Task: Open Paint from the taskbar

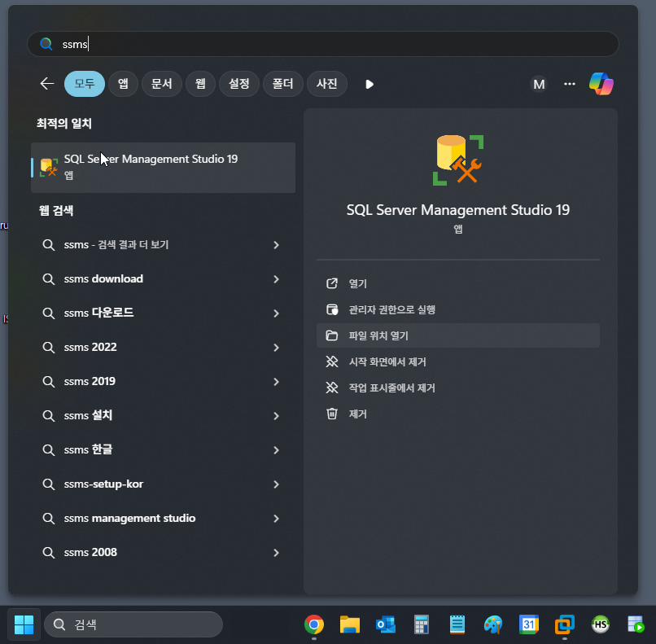Action: pyautogui.click(x=493, y=624)
